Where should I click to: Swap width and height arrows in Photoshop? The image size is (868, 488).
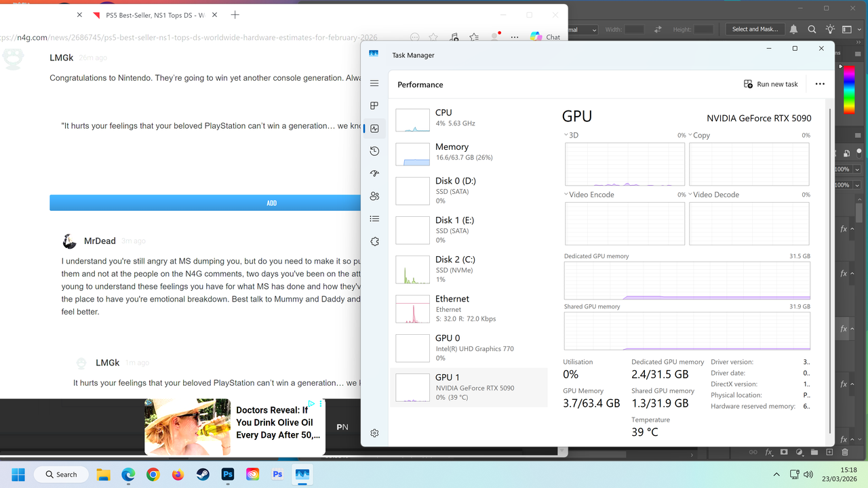[657, 29]
